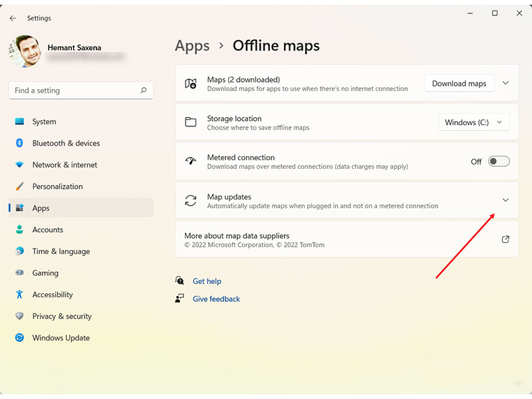The width and height of the screenshot is (532, 399).
Task: Open Accessibility settings label
Action: tap(53, 295)
